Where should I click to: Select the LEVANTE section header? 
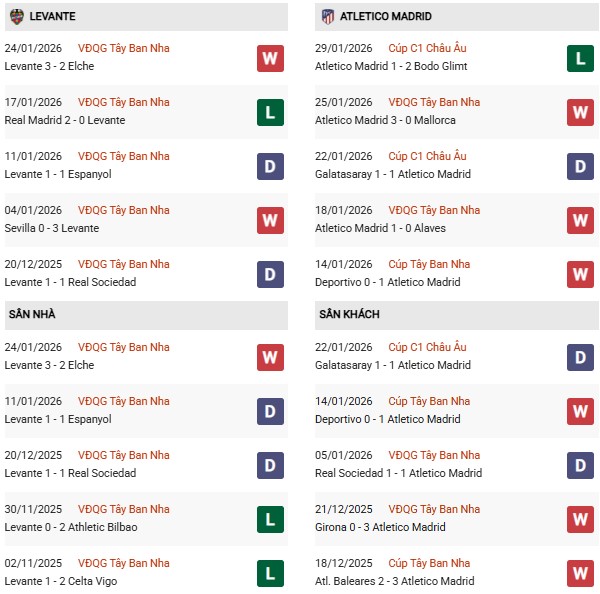54,16
